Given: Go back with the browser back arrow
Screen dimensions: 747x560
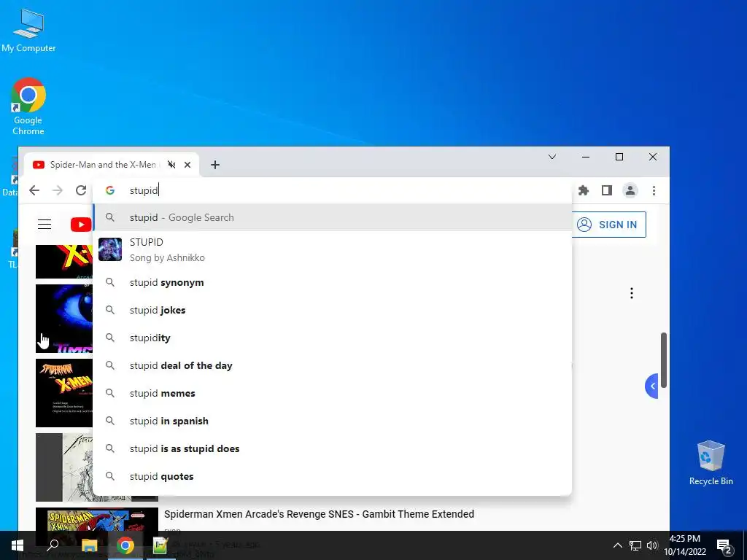Looking at the screenshot, I should [x=34, y=190].
